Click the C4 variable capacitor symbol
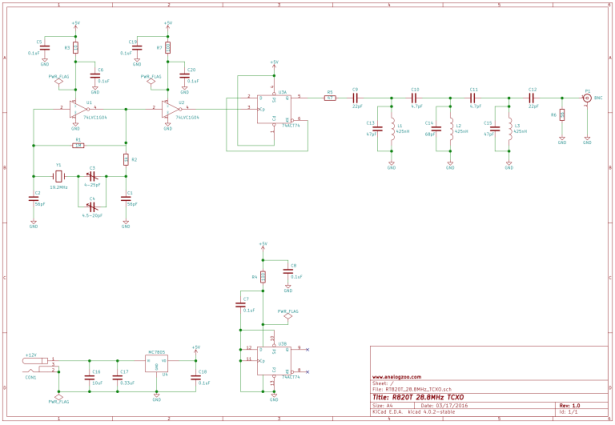 [92, 206]
